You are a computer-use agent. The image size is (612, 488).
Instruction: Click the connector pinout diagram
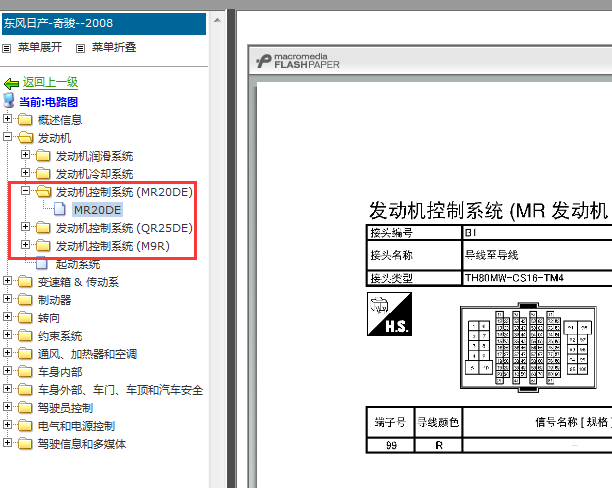528,347
